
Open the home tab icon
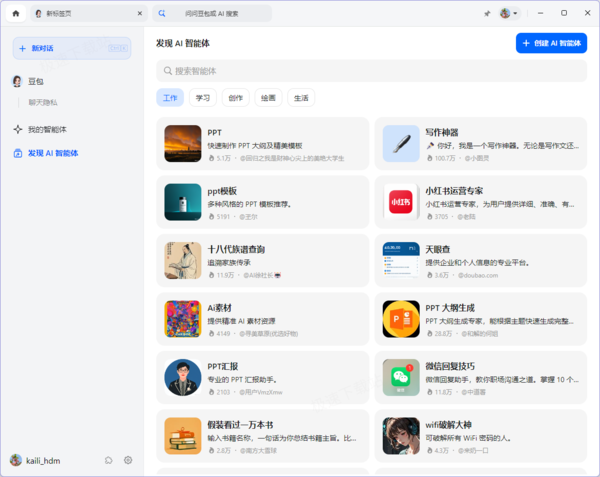(x=16, y=13)
